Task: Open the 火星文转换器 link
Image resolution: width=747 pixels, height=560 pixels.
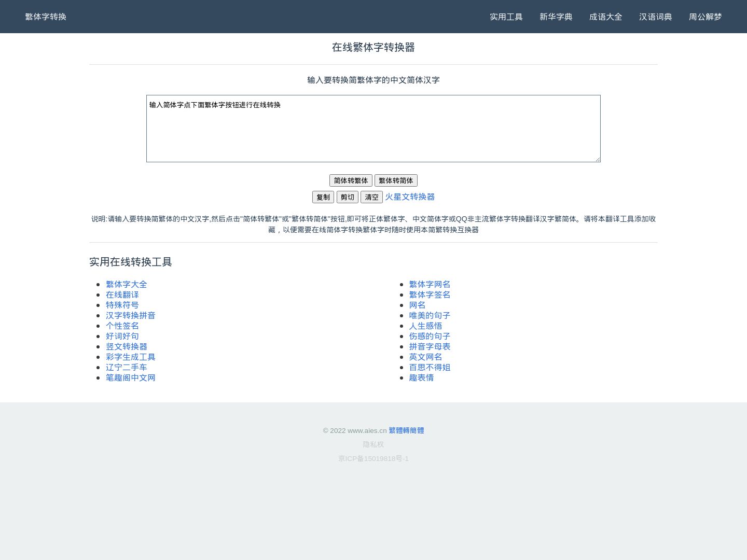Action: click(x=409, y=197)
